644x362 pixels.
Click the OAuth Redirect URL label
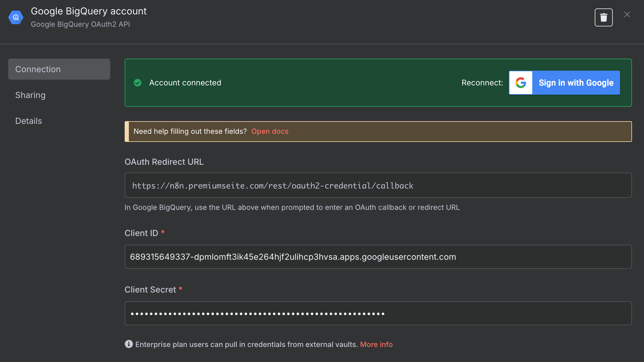pyautogui.click(x=164, y=162)
